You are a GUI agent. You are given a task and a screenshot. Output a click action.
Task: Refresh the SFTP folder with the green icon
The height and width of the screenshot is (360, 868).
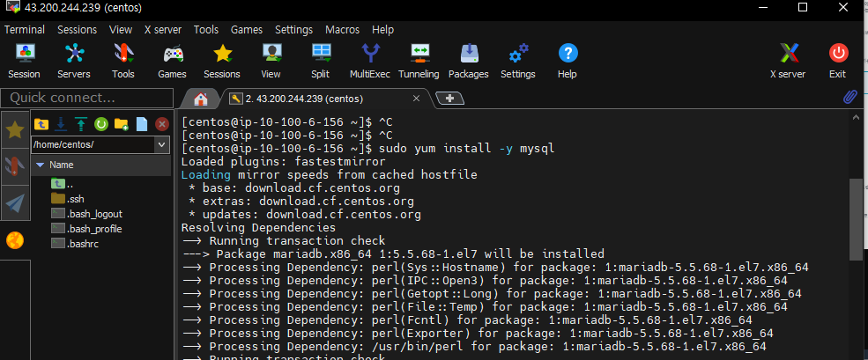click(100, 124)
